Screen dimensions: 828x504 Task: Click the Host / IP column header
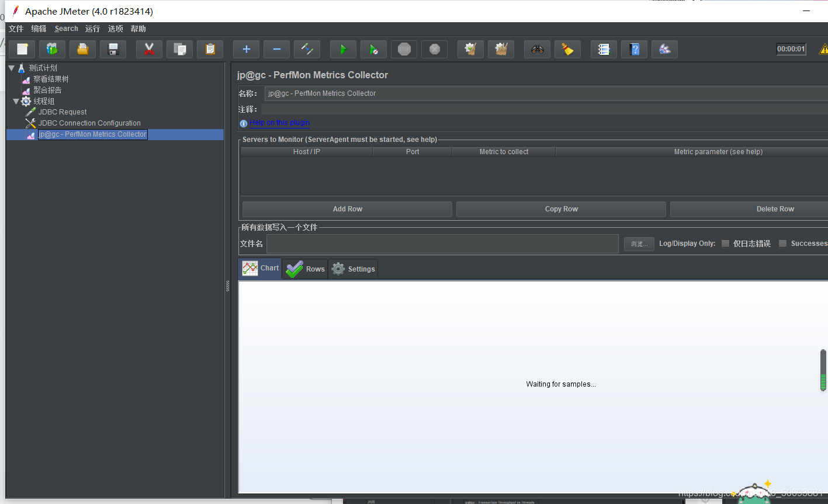pos(307,152)
